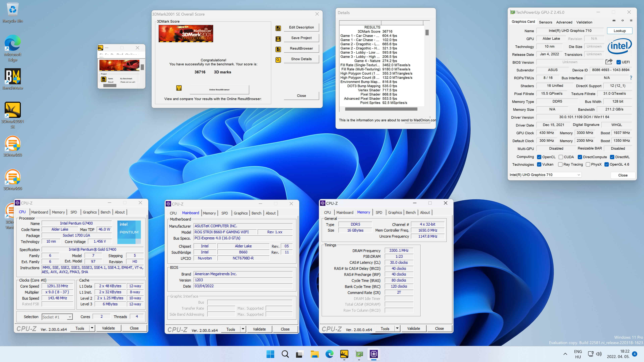Click Validate in CPU-Z Memory window
This screenshot has height=362, width=644.
(414, 328)
